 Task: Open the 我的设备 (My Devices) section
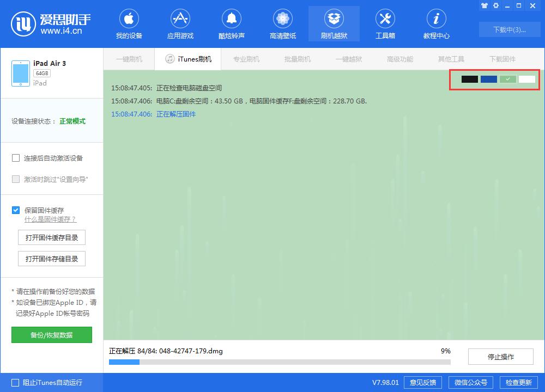[129, 23]
